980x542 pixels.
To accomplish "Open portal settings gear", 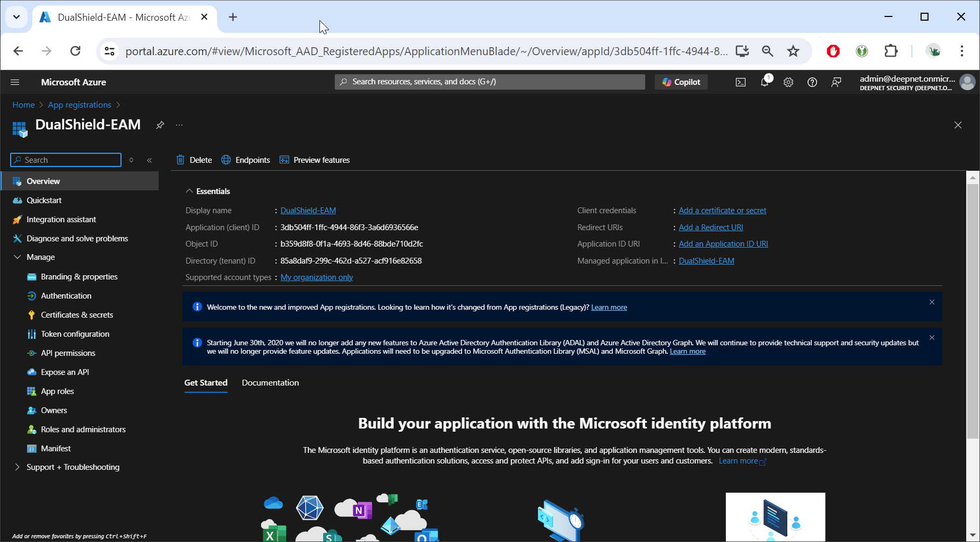I will pyautogui.click(x=788, y=82).
